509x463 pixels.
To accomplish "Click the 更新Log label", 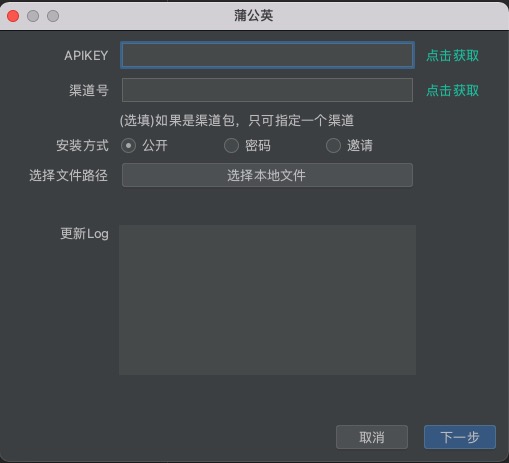I will [x=84, y=234].
